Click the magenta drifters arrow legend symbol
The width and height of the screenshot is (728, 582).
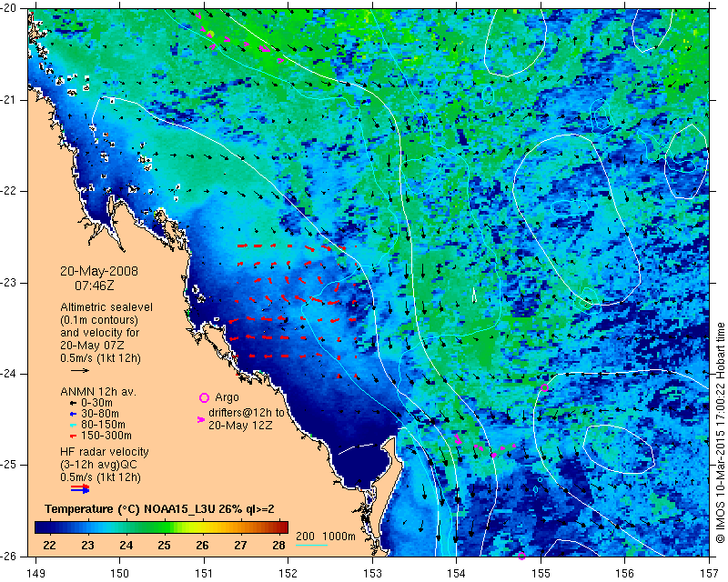(201, 419)
